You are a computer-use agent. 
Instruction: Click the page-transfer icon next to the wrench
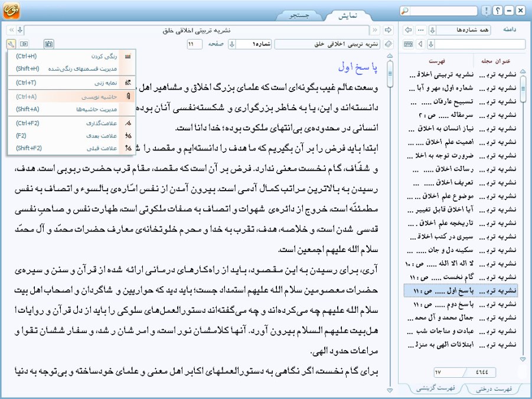point(24,44)
